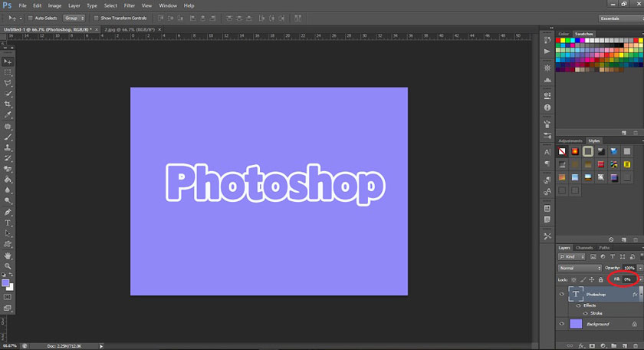The image size is (644, 350).
Task: Open the Filter menu
Action: tap(130, 6)
